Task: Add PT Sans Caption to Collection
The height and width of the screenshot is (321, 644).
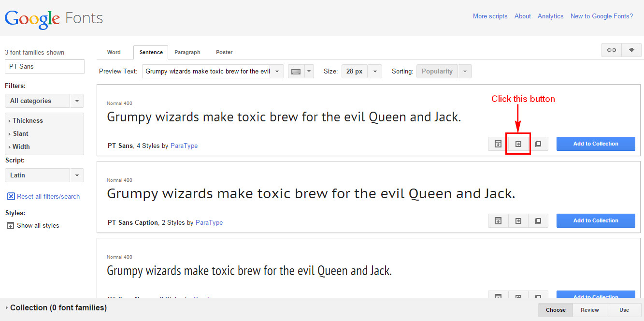Action: [x=596, y=221]
